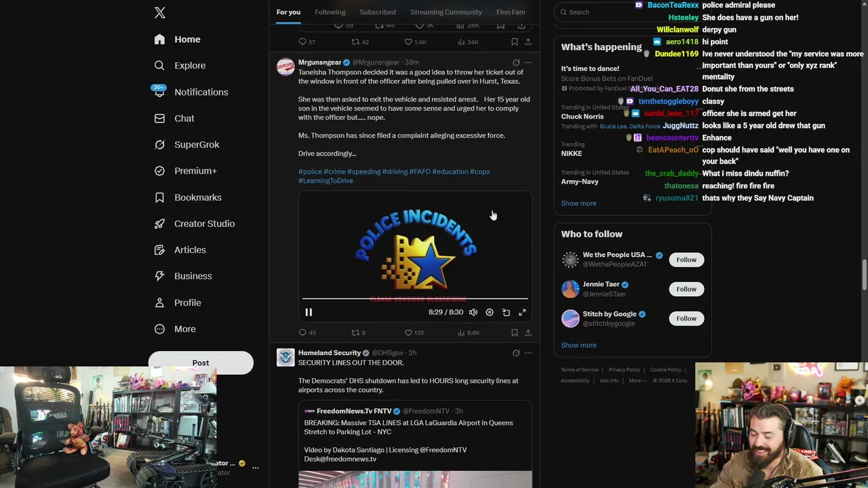Repost the post with 42 reposts
Viewport: 868px width, 488px height.
[x=359, y=42]
